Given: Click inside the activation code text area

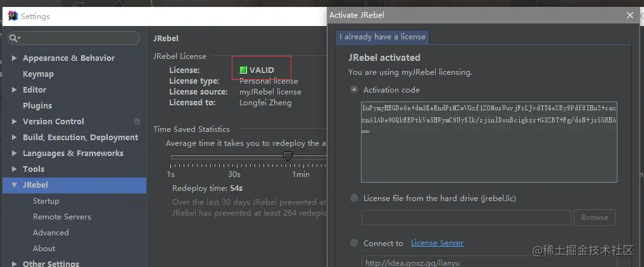Looking at the screenshot, I should coord(489,142).
